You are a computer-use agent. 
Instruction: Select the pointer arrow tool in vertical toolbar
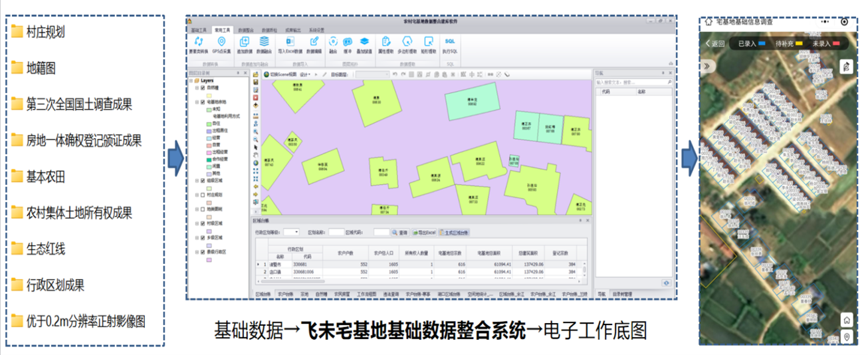pyautogui.click(x=256, y=148)
